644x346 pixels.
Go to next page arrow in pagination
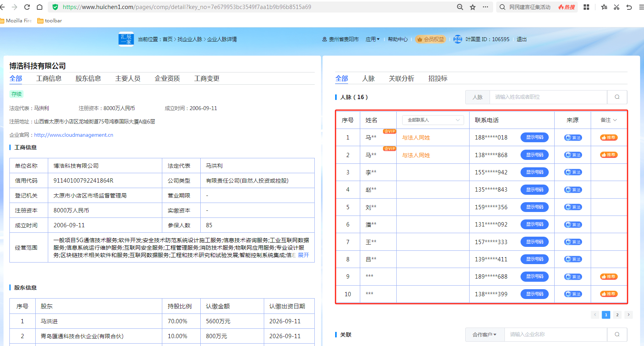629,315
